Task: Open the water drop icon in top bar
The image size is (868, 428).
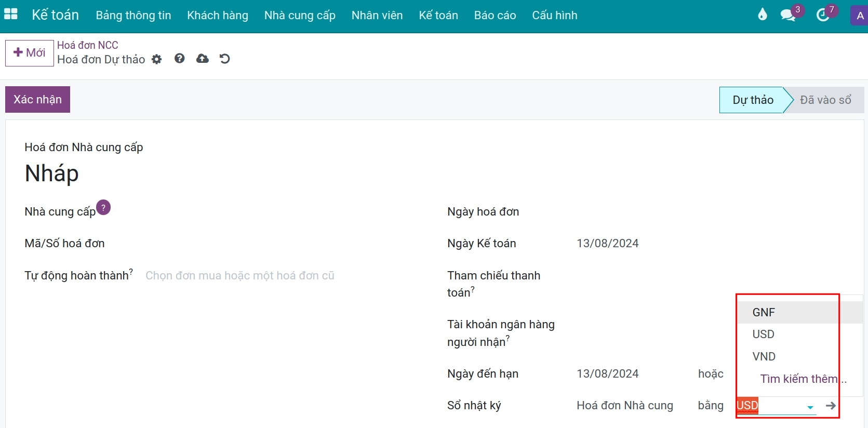Action: (x=762, y=15)
